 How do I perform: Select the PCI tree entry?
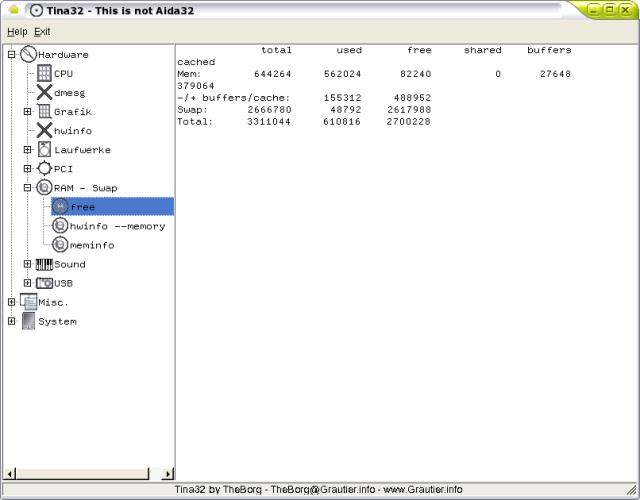point(63,169)
